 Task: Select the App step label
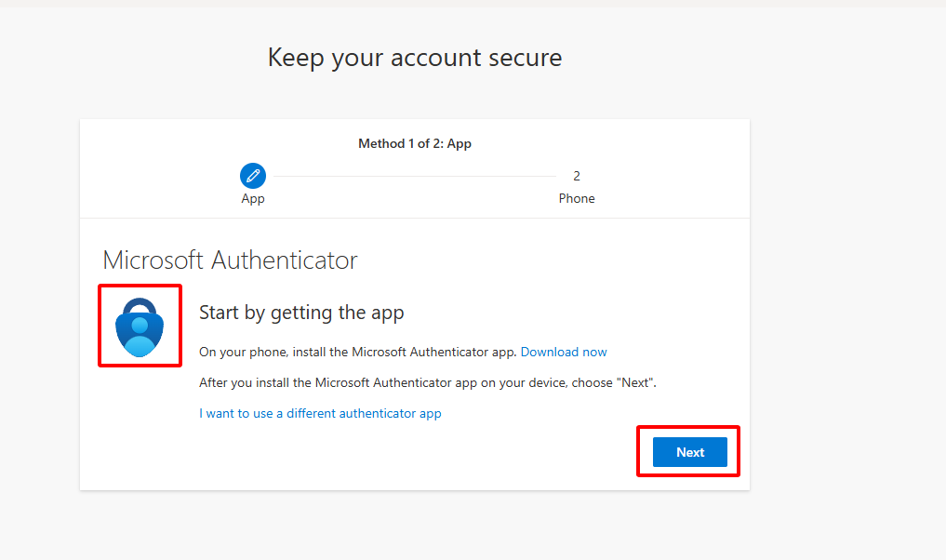[x=253, y=198]
